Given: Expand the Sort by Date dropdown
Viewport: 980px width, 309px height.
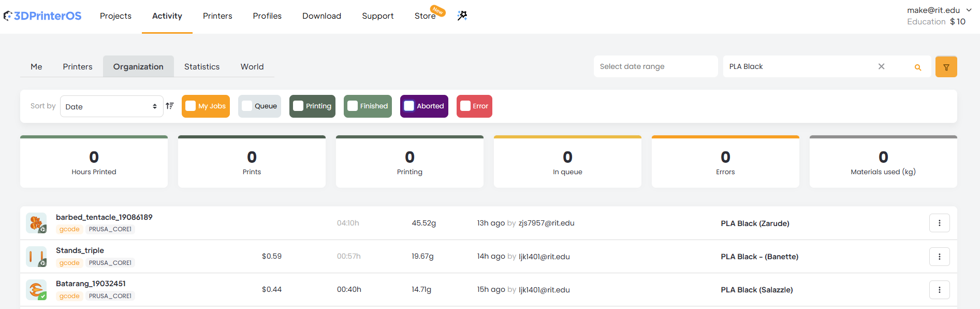Looking at the screenshot, I should [111, 106].
